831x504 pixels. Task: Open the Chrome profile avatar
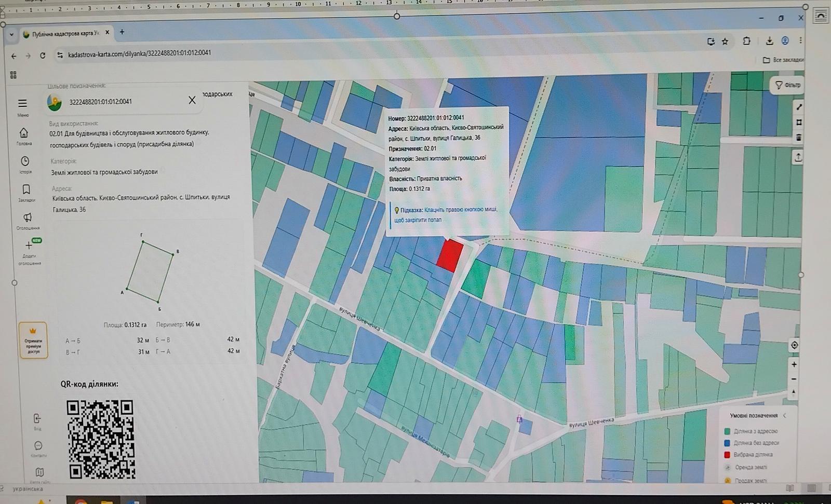coord(785,40)
